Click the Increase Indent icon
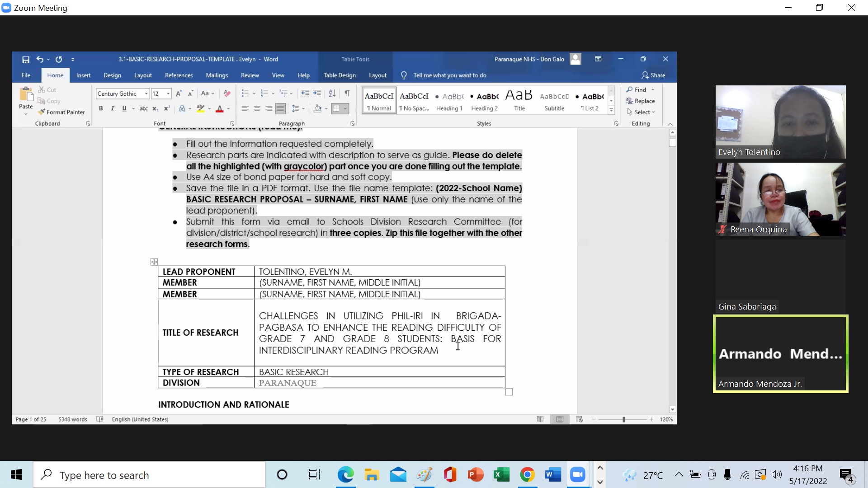The width and height of the screenshot is (868, 488). click(317, 94)
